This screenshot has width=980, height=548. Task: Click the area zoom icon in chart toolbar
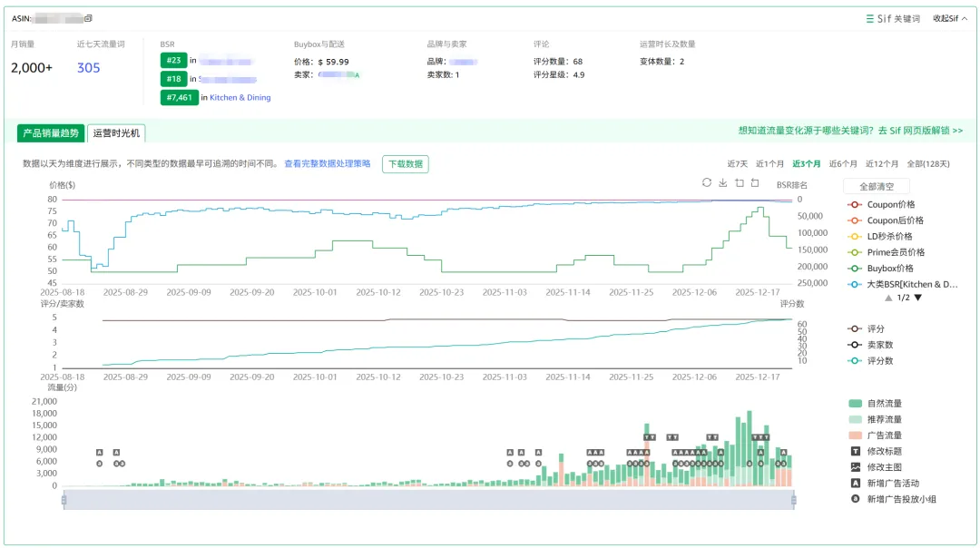point(739,182)
